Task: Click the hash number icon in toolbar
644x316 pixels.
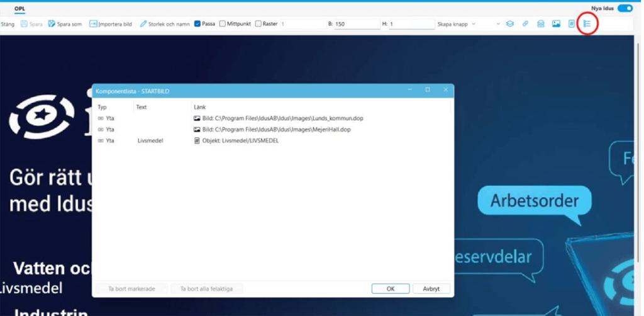Action: pyautogui.click(x=571, y=24)
